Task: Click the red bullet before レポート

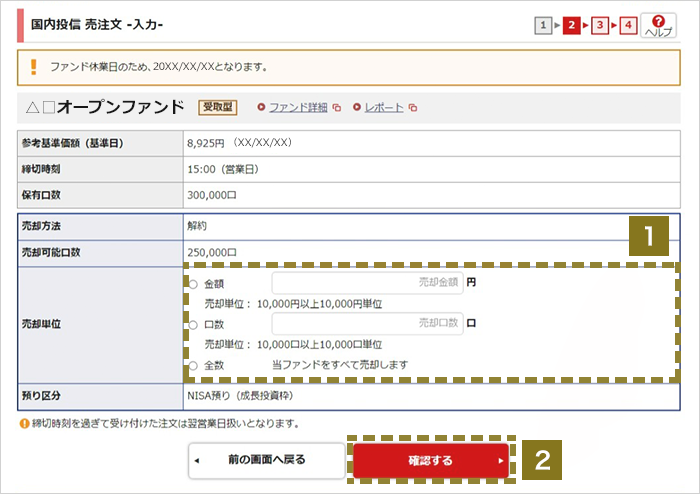Action: [357, 107]
